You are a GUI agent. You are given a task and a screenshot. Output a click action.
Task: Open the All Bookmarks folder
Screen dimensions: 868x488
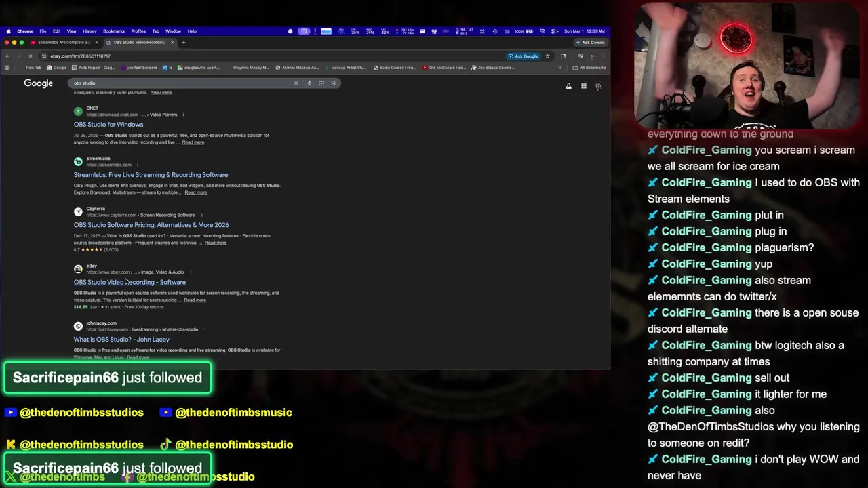click(589, 68)
